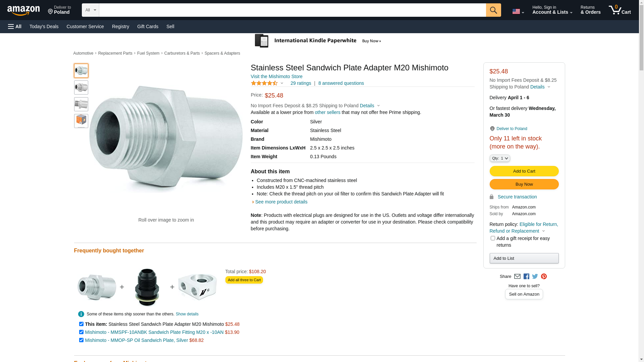The image size is (644, 362).
Task: Share the product on Twitter icon
Action: [535, 277]
